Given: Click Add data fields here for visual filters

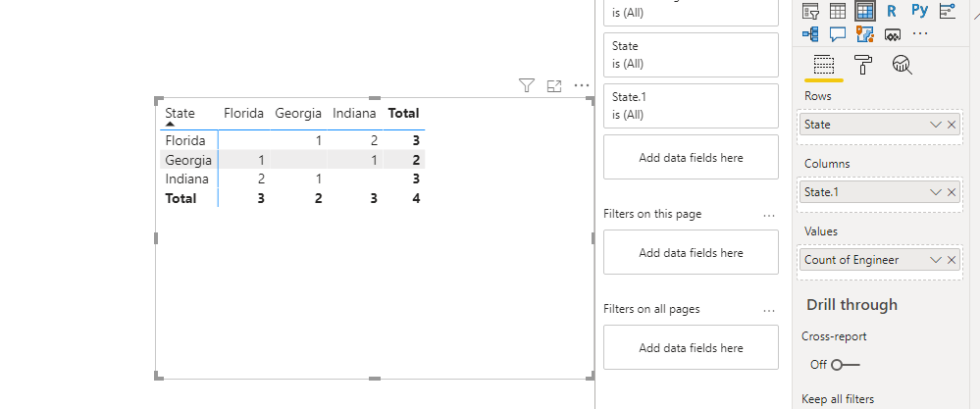Looking at the screenshot, I should tap(691, 157).
